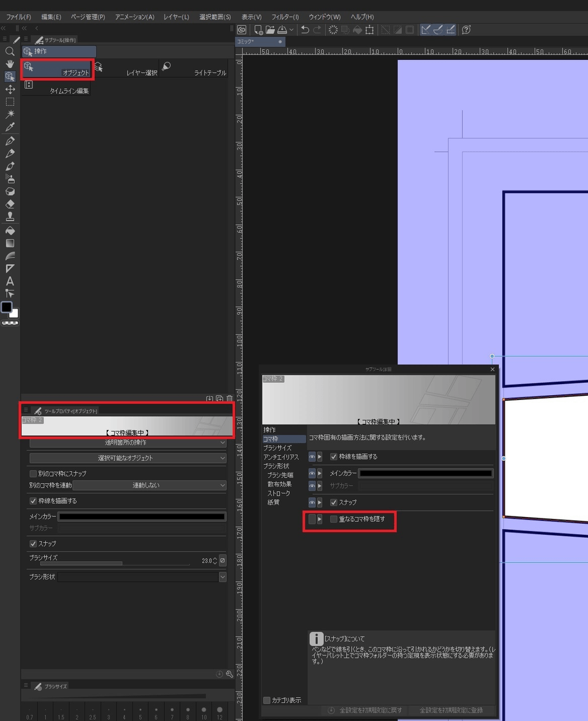
Task: Uncheck スナップ in the sub tool detail panel
Action: (x=334, y=502)
